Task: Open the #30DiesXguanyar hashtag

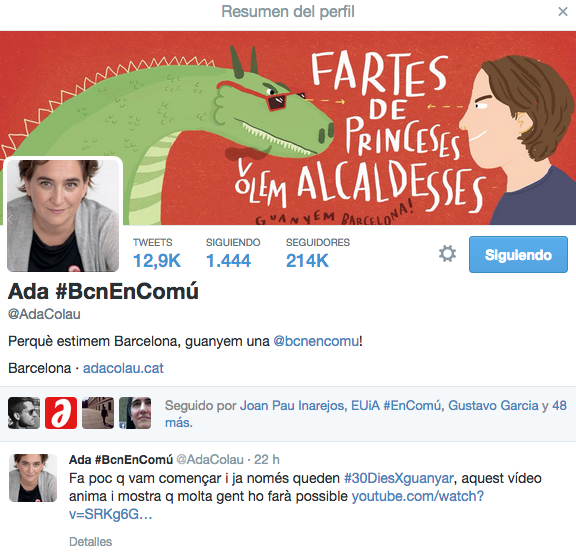Action: click(399, 478)
